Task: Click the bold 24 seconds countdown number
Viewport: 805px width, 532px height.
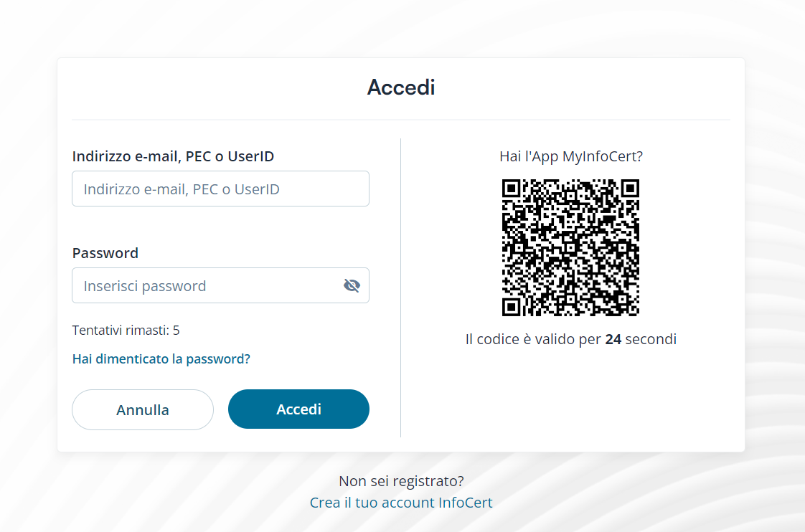Action: (x=613, y=339)
